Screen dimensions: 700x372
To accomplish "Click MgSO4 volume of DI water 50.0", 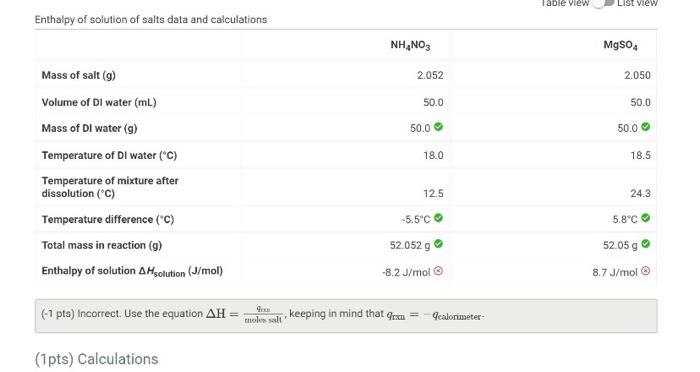I will [x=640, y=102].
